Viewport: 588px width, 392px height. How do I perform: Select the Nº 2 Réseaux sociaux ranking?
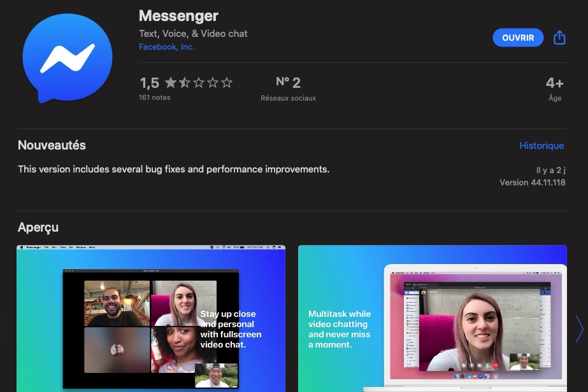click(288, 89)
